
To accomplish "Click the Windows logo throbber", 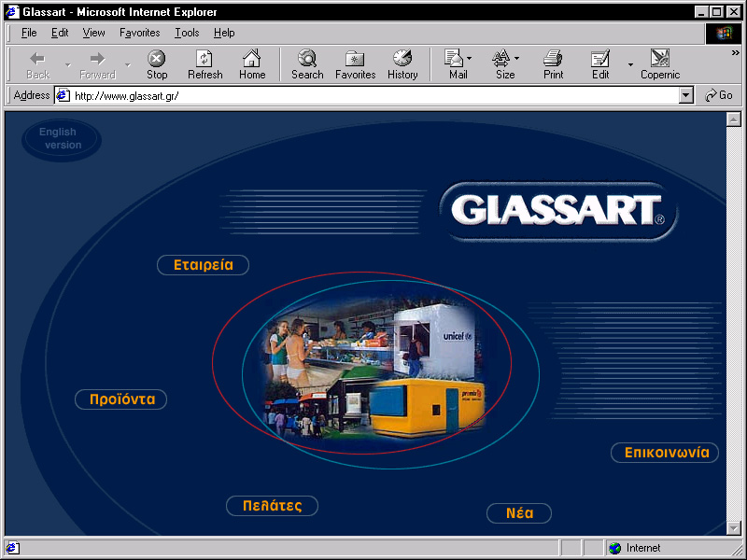I will pyautogui.click(x=723, y=33).
